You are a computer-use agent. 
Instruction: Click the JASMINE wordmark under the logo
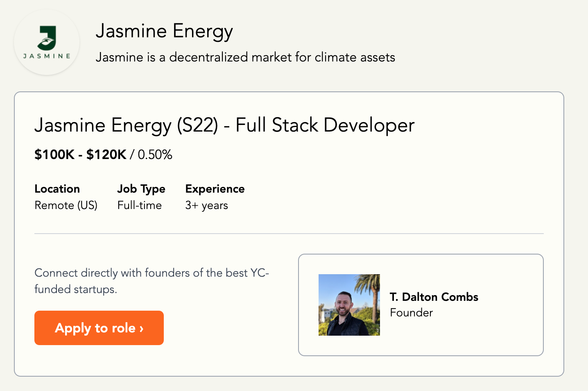pos(47,56)
